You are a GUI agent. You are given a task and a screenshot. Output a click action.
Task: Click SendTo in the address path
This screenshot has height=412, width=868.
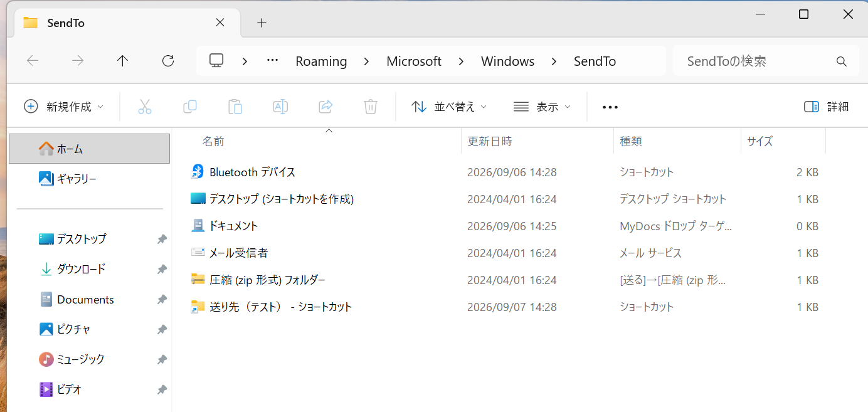click(595, 61)
